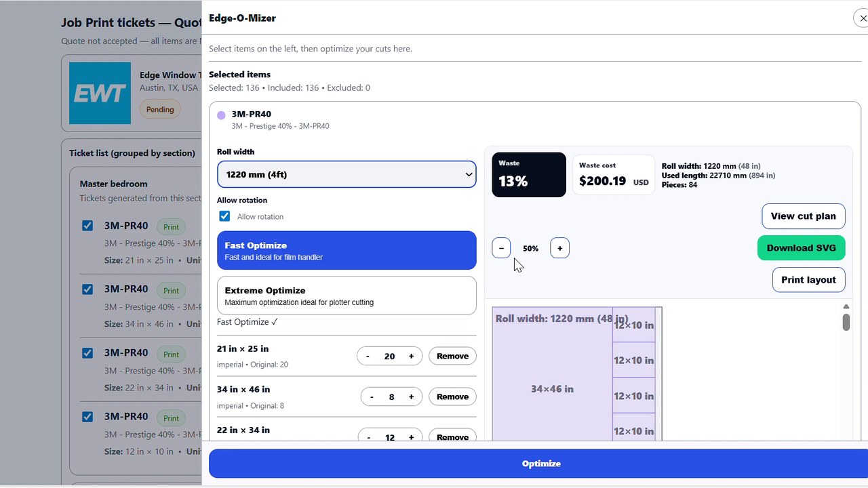Remove the 21 in × 25 in item
868x488 pixels.
coord(452,356)
